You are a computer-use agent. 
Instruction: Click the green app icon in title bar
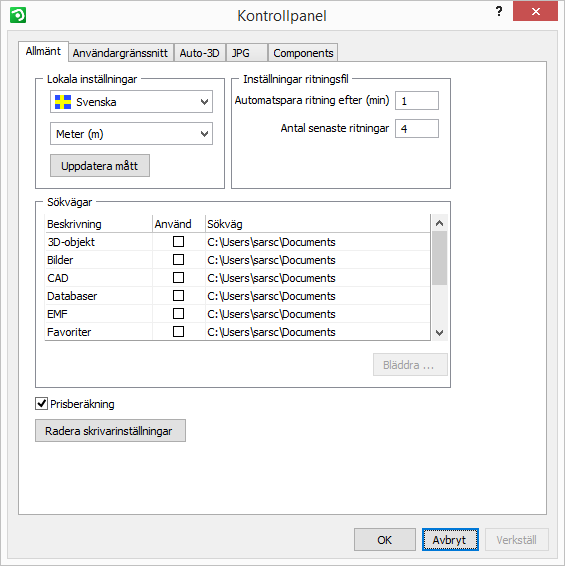[x=18, y=16]
